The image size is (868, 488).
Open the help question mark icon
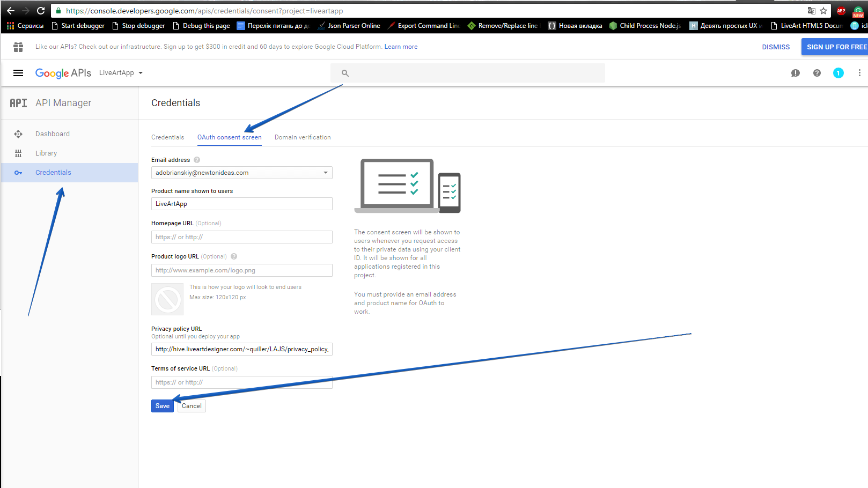pos(817,73)
